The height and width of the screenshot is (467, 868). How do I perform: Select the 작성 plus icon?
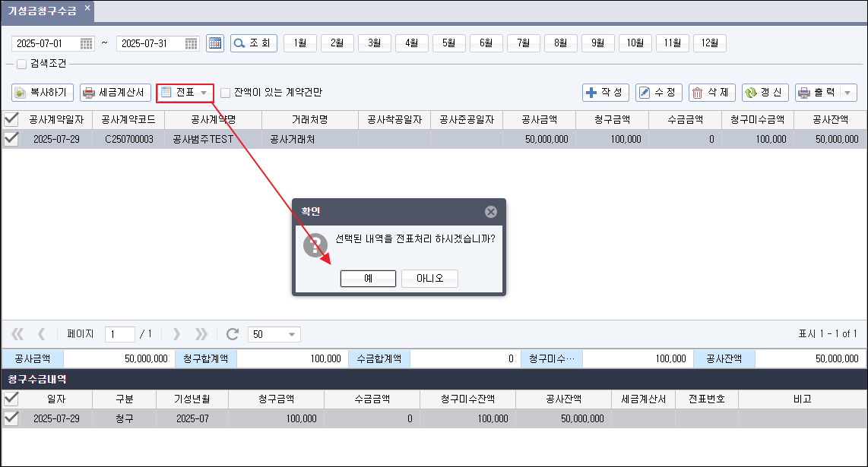point(593,92)
